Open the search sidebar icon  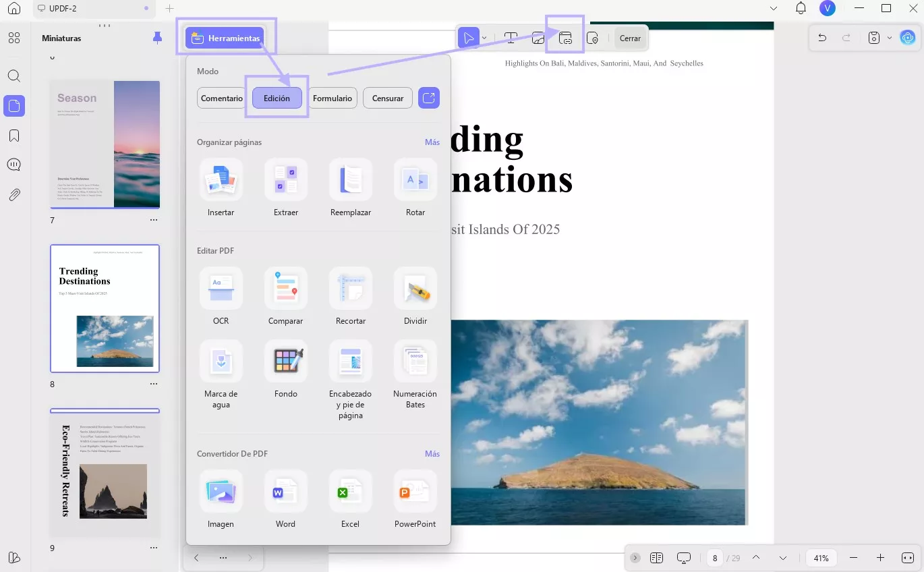[x=14, y=76]
